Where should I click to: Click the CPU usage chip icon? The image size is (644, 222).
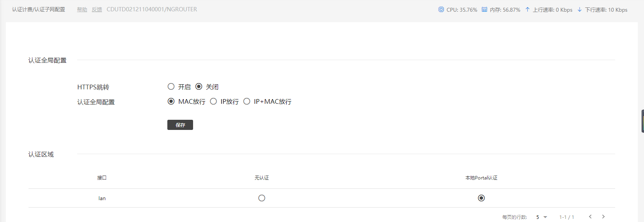click(x=441, y=9)
